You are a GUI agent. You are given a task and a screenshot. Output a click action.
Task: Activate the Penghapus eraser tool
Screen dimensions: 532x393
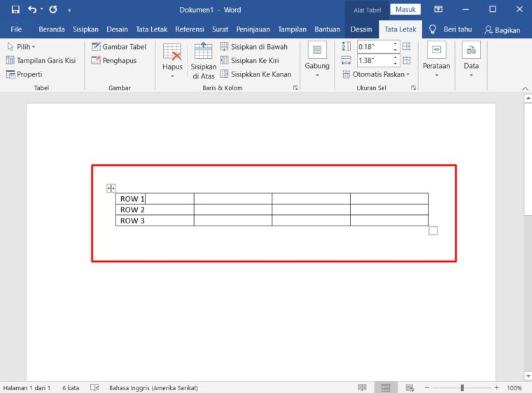click(114, 60)
